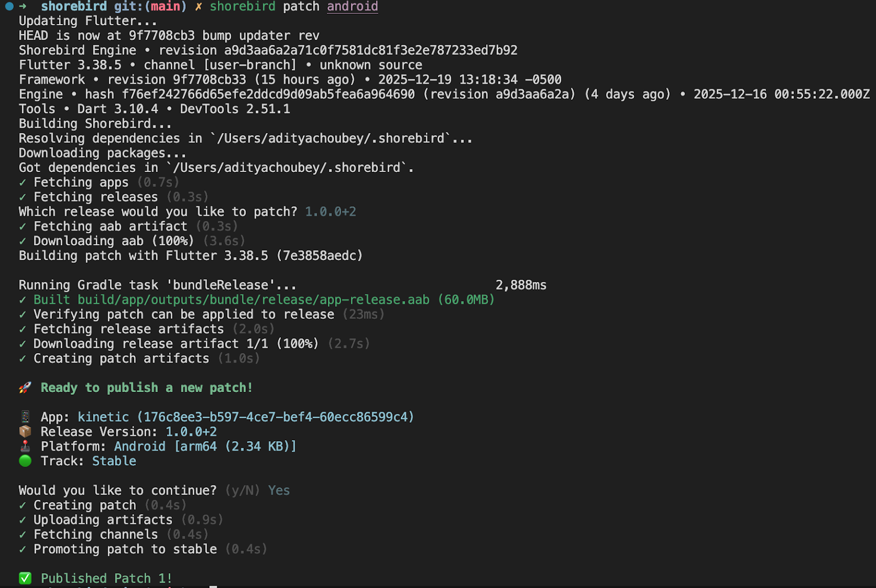Click 'Tools • Dart 3.10.4' line
Viewport: 876px width, 588px height.
coord(154,109)
